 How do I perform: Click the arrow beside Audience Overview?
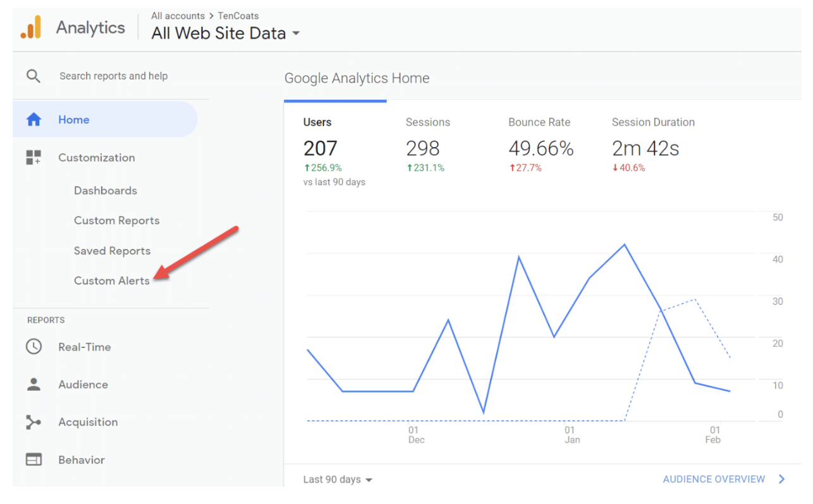tap(782, 479)
